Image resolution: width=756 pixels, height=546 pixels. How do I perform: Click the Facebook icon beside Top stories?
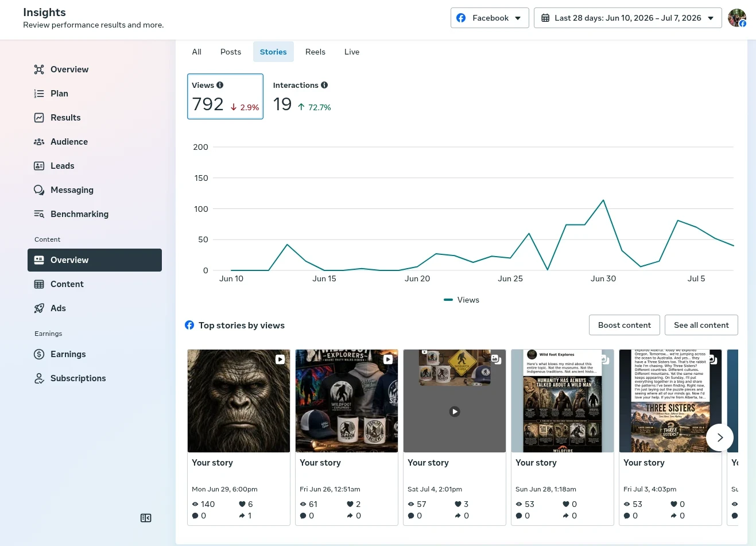[189, 325]
